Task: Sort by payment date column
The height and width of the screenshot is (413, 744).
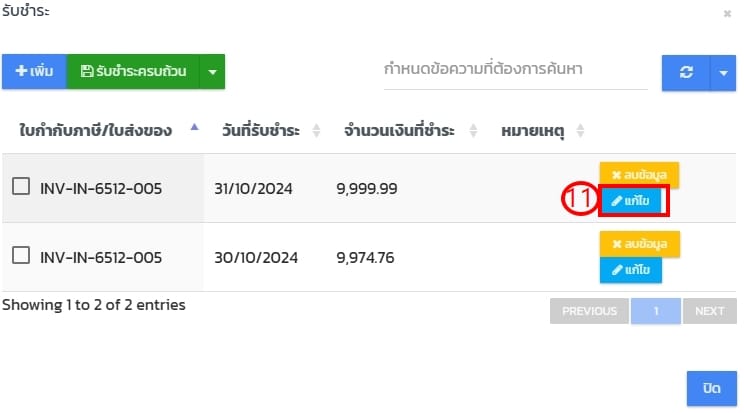Action: [317, 131]
